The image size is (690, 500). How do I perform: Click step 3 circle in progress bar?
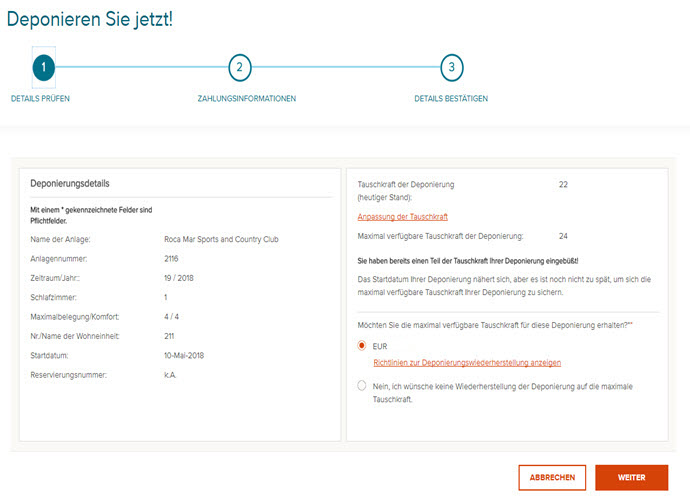click(451, 67)
